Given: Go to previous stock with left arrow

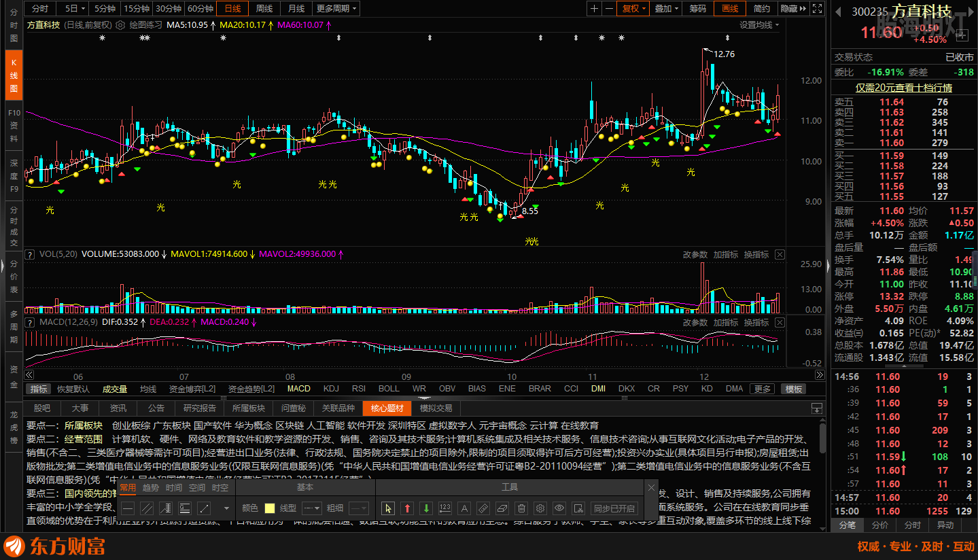Looking at the screenshot, I should coord(838,12).
